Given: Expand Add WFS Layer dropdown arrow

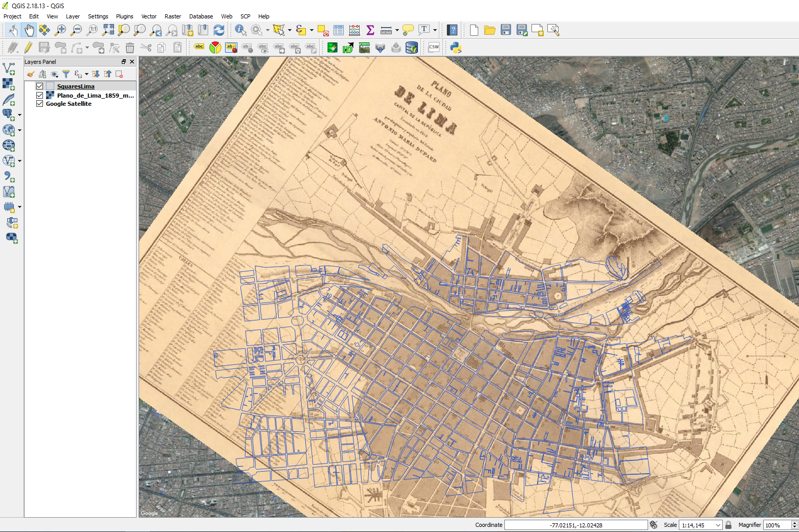Looking at the screenshot, I should 19,161.
